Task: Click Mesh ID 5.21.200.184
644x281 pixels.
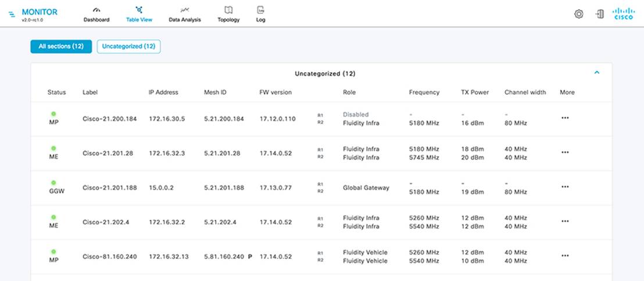Action: [x=224, y=119]
